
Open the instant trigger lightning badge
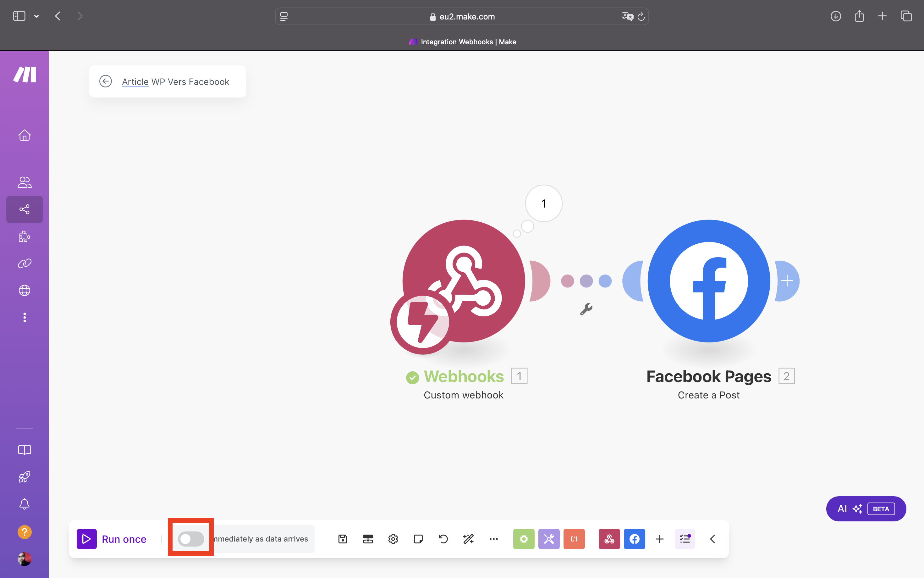coord(422,322)
